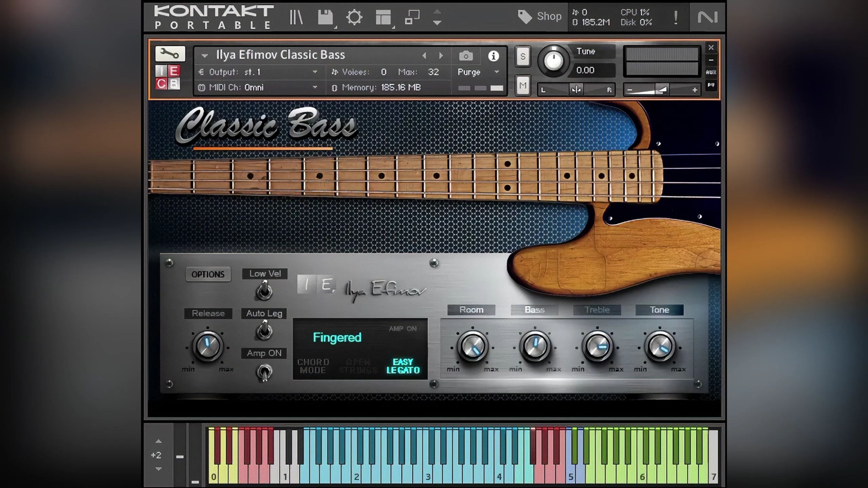Click the Bass knob

tap(535, 346)
